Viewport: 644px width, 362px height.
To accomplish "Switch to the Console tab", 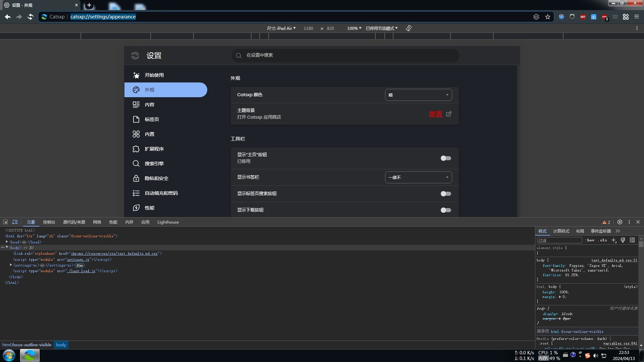I will tap(49, 222).
